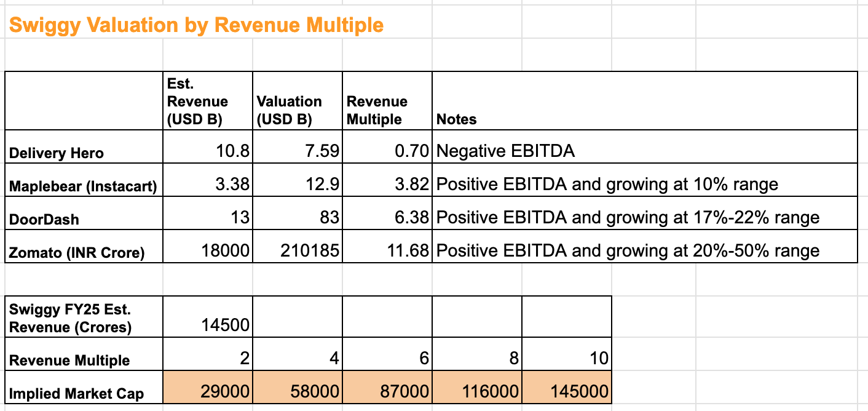The height and width of the screenshot is (411, 868).
Task: Select Zomato revenue cell 18000
Action: (x=208, y=246)
